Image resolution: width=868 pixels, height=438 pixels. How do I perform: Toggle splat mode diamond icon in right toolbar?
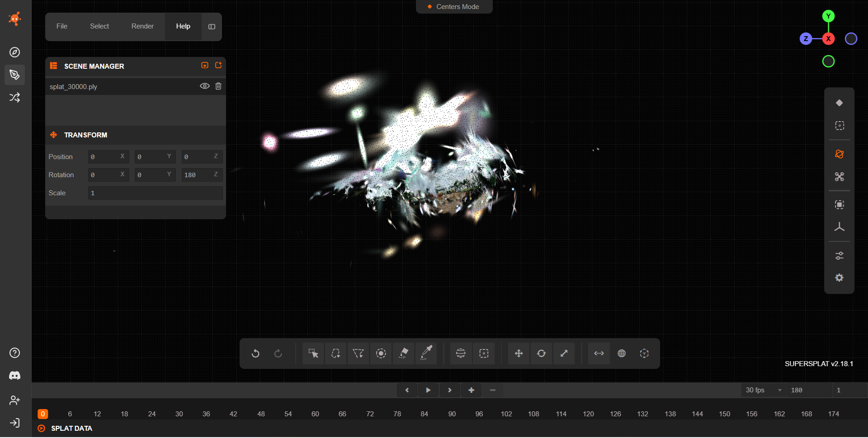840,103
